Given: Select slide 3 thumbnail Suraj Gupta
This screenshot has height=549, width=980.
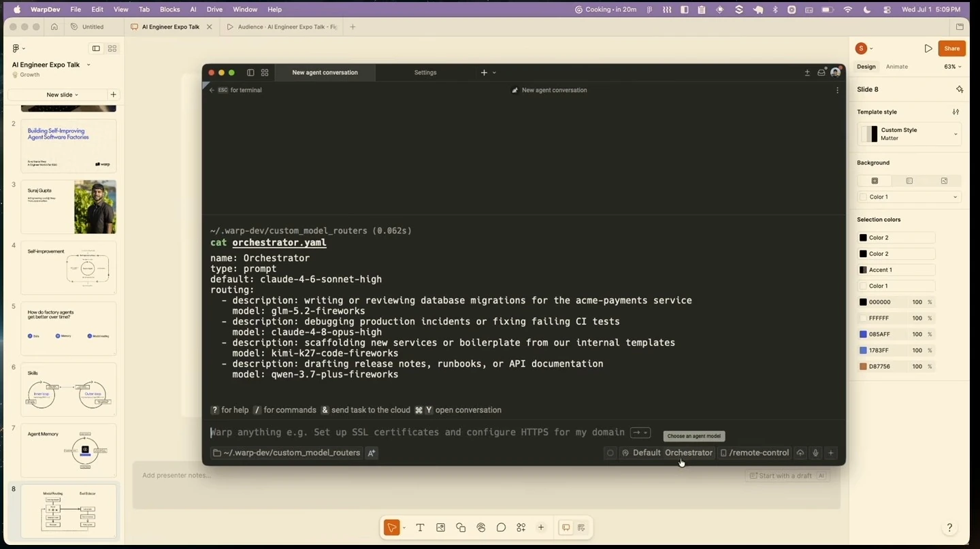Looking at the screenshot, I should 68,207.
